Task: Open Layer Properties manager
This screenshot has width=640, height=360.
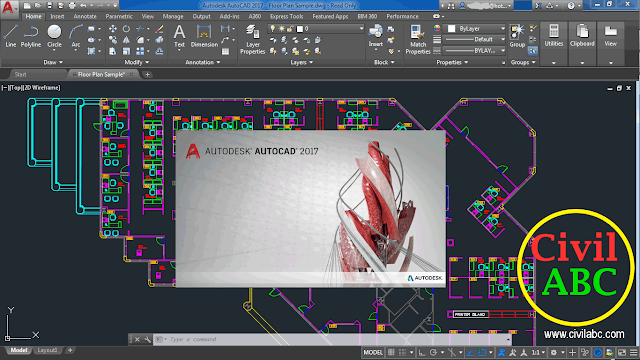Action: pyautogui.click(x=253, y=39)
